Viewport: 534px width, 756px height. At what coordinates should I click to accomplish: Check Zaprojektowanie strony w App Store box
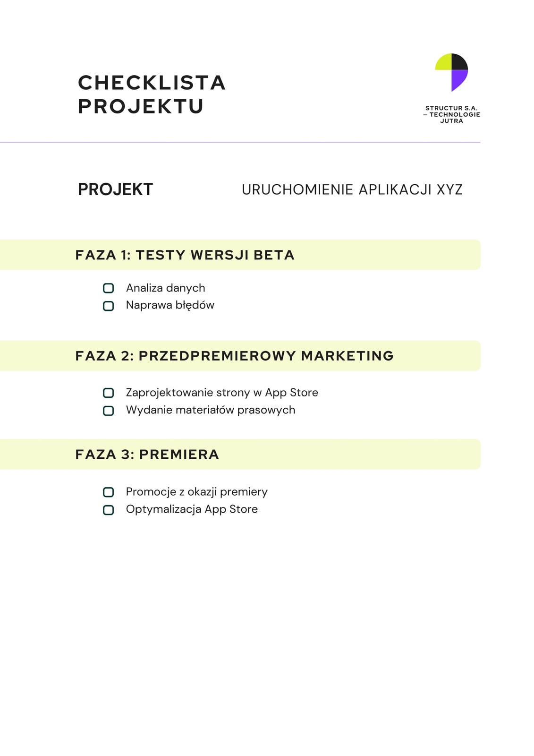[x=108, y=393]
